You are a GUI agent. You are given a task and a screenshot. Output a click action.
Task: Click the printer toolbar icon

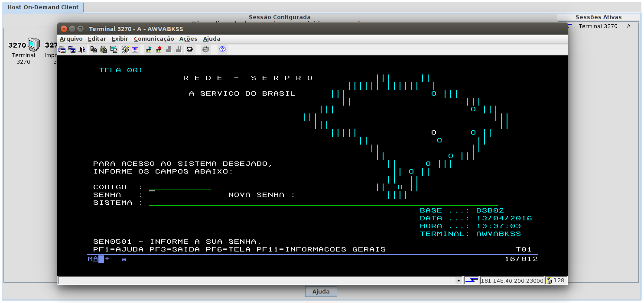click(x=205, y=49)
